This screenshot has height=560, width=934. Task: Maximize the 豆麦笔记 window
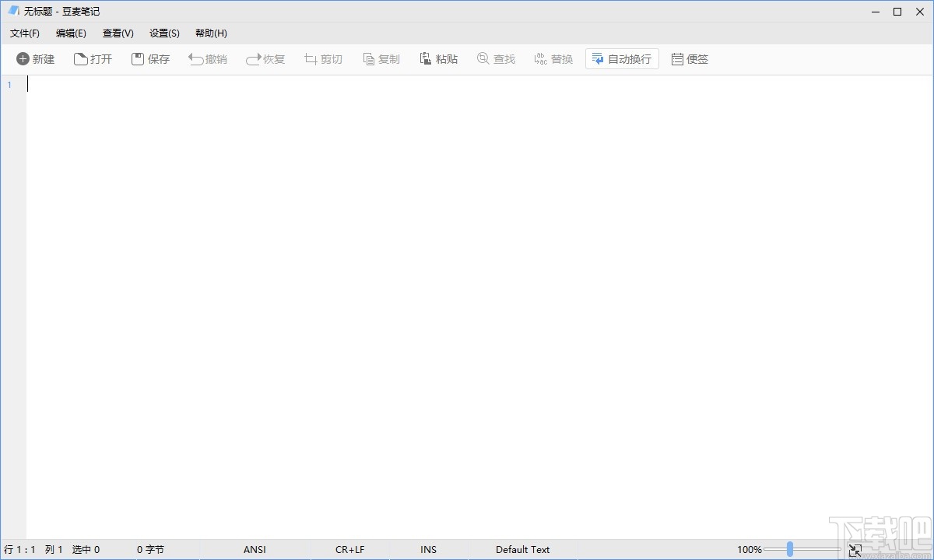coord(897,12)
